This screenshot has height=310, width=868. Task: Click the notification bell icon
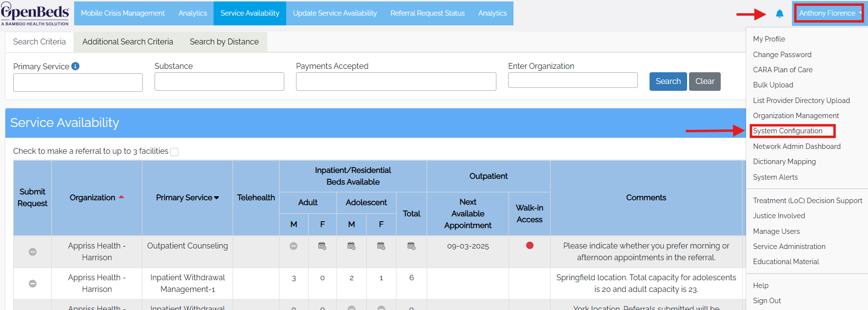[780, 14]
